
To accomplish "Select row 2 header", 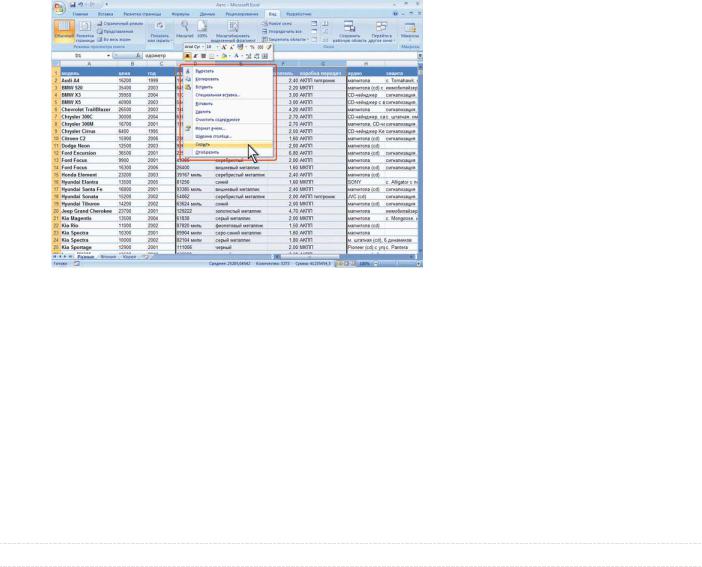I will pos(56,81).
